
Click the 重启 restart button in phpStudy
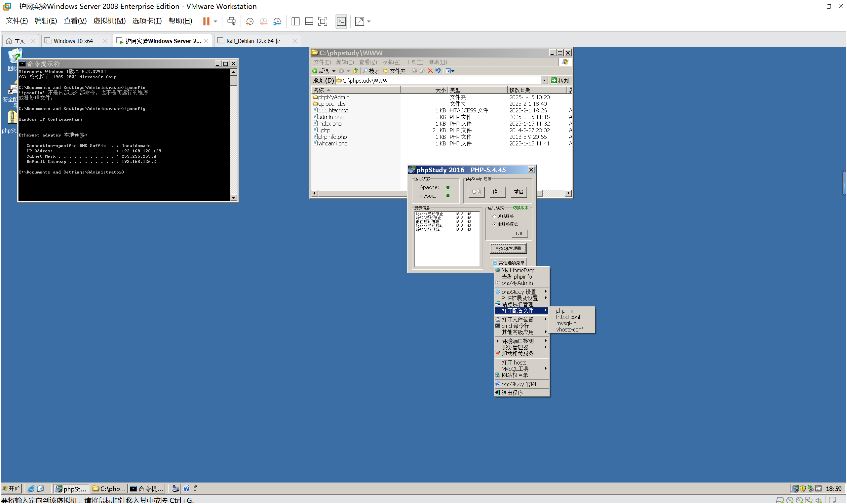click(519, 192)
